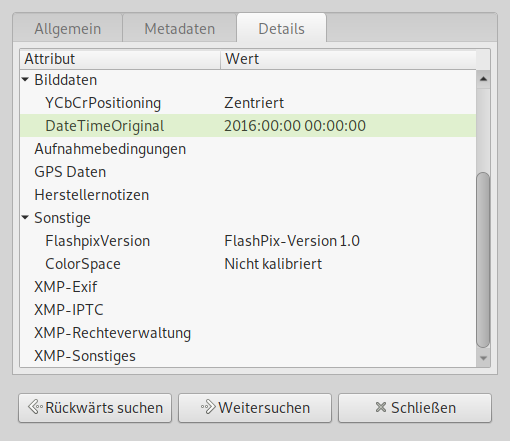Click the scrollbar up arrow
The height and width of the screenshot is (441, 510).
[483, 79]
